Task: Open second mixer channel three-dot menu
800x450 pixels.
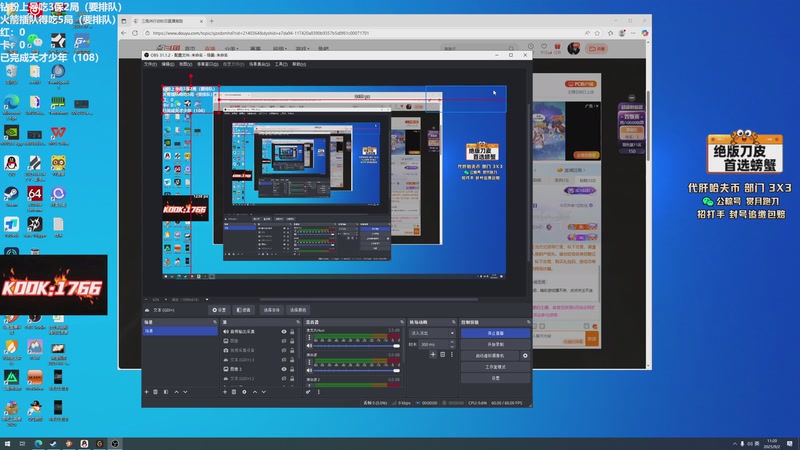Action: [x=309, y=362]
